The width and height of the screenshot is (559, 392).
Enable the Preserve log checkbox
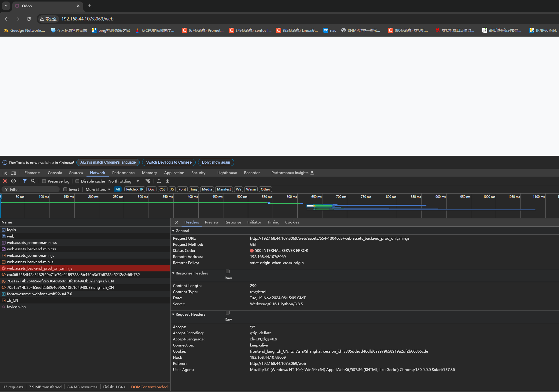pyautogui.click(x=44, y=181)
